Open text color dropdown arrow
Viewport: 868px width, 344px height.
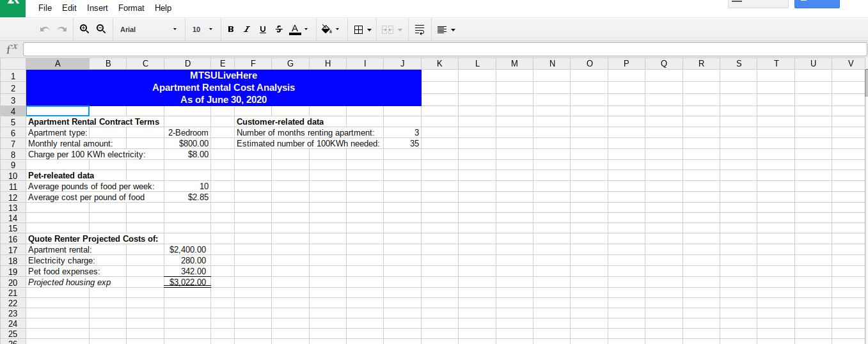pos(306,29)
